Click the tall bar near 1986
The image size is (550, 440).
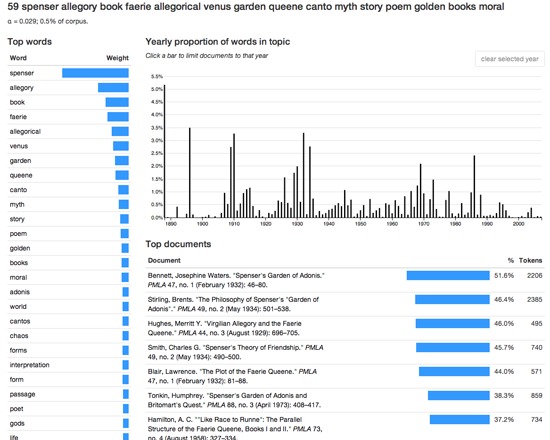474,187
